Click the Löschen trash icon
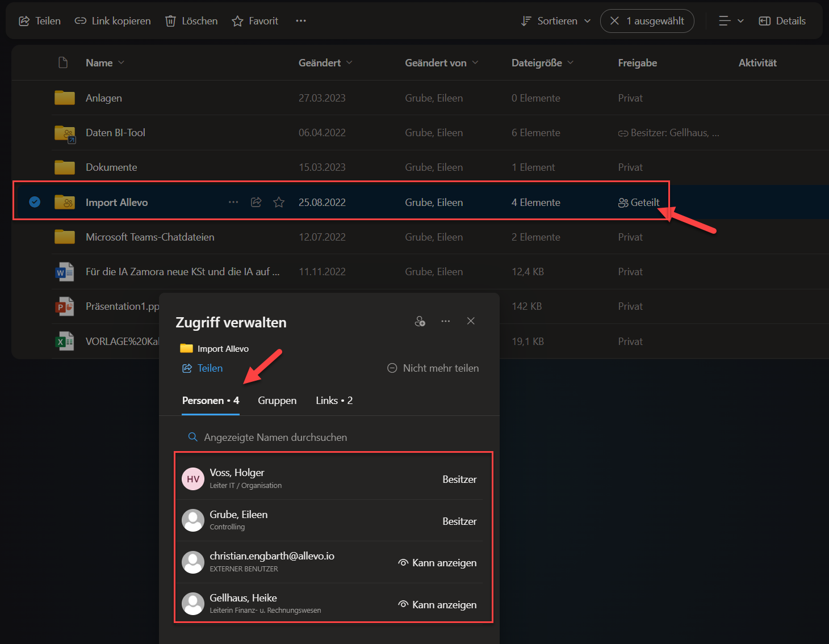This screenshot has height=644, width=829. coord(170,21)
